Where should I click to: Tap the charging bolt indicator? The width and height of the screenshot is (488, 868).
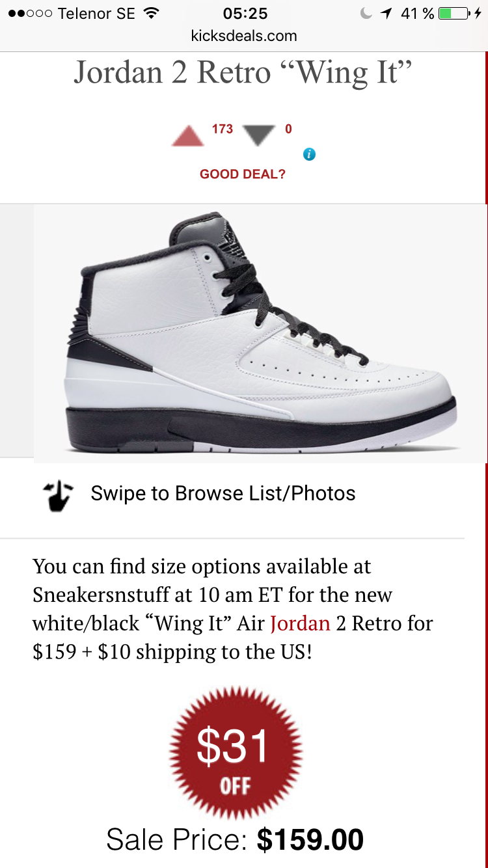coord(479,13)
